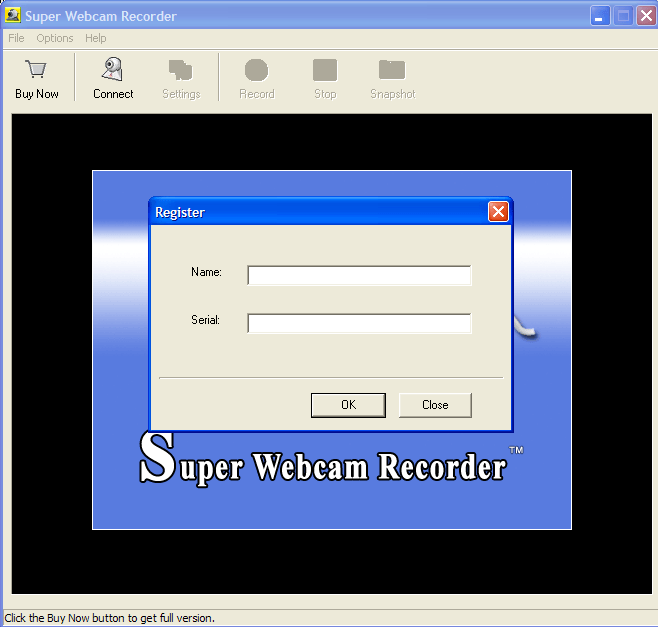Viewport: 658px width, 627px height.
Task: Minimize the Super Webcam Recorder window
Action: [599, 16]
